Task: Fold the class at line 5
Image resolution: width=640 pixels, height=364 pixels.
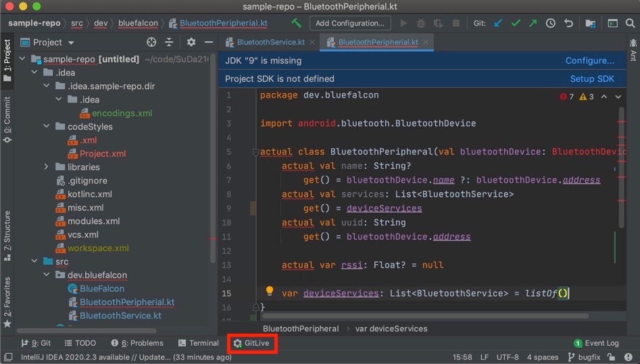Action: pyautogui.click(x=256, y=152)
